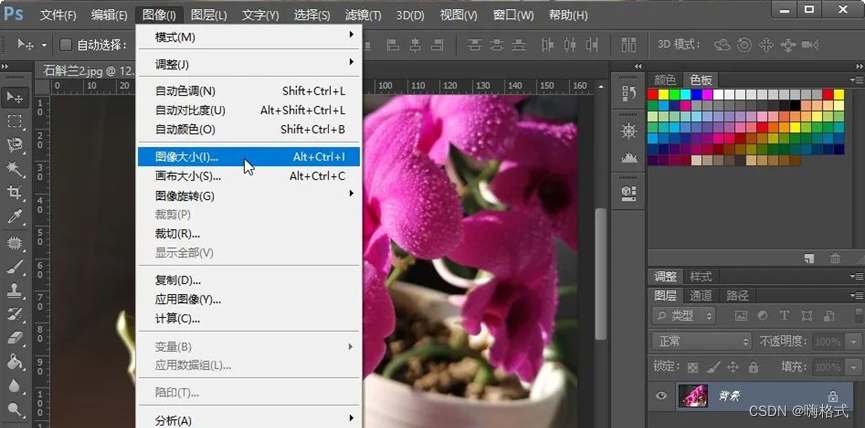Choose 画布大小(S)... from the menu
Image resolution: width=865 pixels, height=428 pixels.
pos(249,176)
